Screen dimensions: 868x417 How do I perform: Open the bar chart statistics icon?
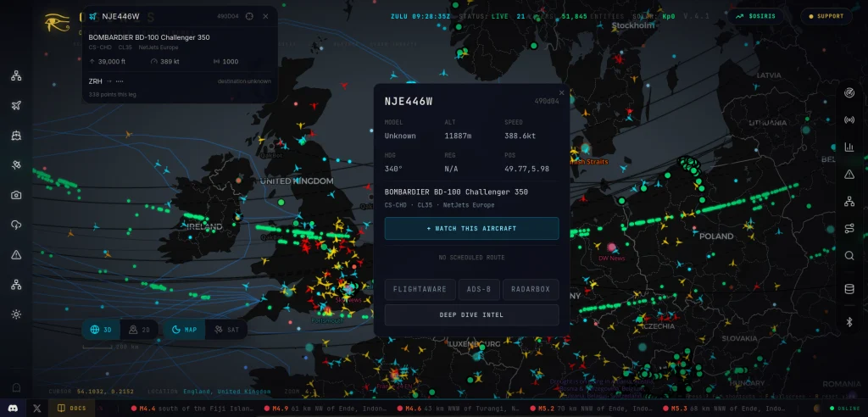tap(849, 147)
